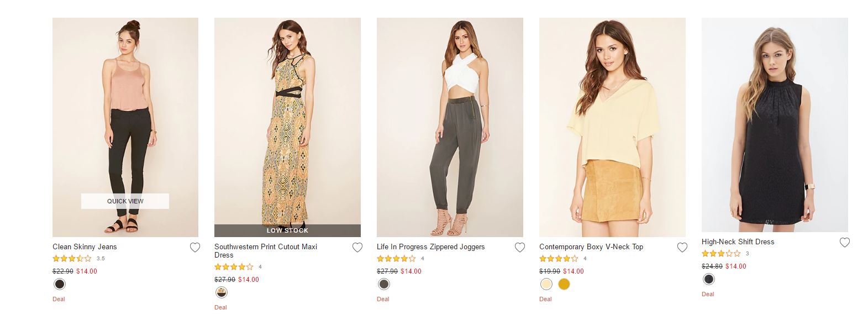Select black color swatch for Clean Skinny Jeans
The image size is (868, 320).
(60, 284)
